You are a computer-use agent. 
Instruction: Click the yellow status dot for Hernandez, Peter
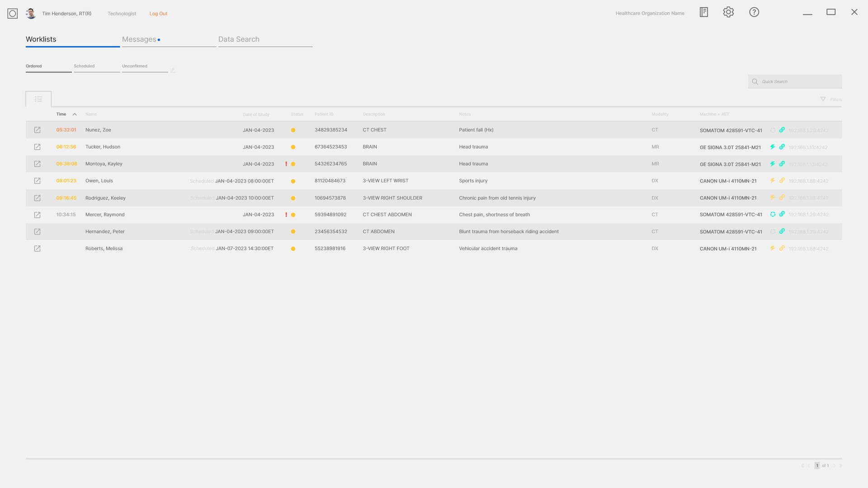pyautogui.click(x=293, y=232)
